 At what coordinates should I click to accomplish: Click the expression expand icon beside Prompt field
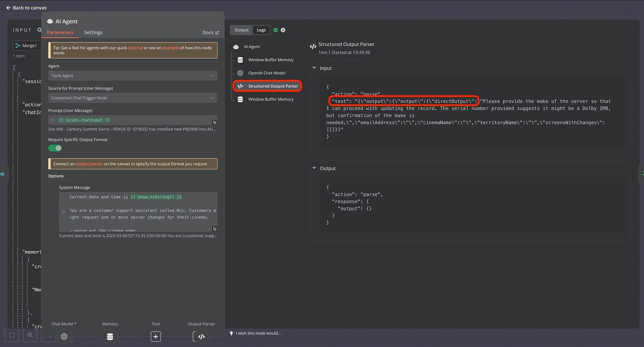214,122
